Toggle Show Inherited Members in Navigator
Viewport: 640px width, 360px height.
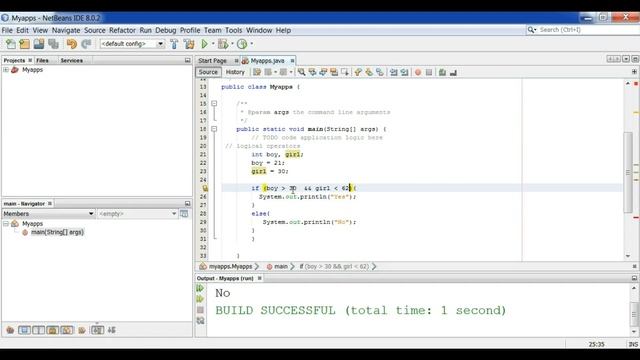click(x=10, y=330)
